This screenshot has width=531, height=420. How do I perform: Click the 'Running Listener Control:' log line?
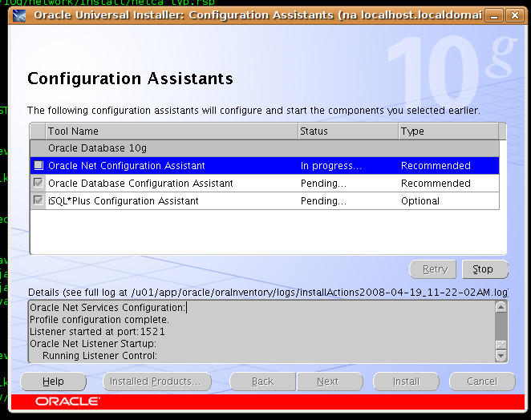point(100,356)
